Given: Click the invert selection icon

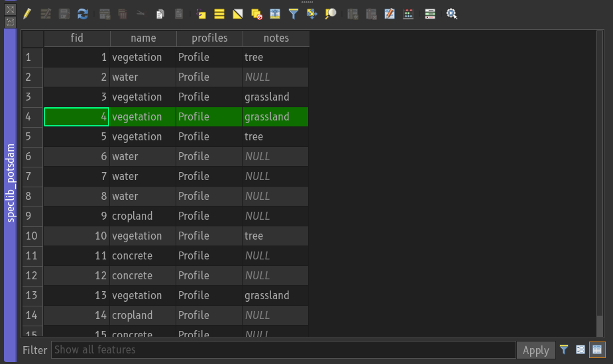Looking at the screenshot, I should 238,14.
